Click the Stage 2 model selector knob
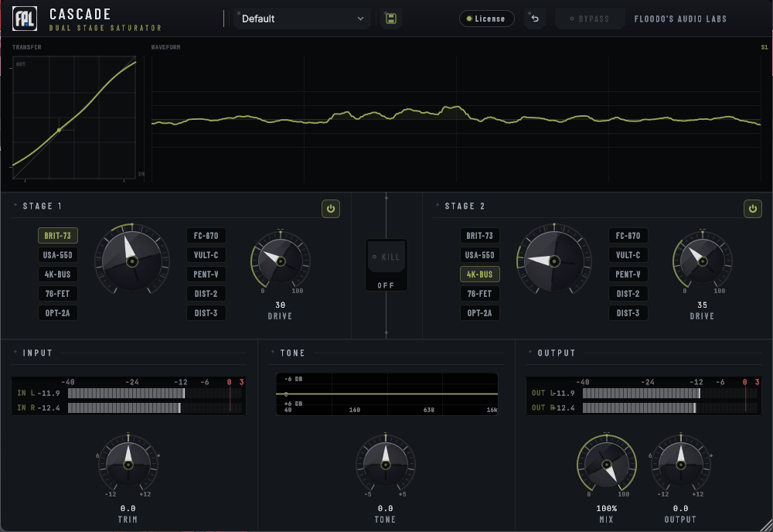This screenshot has height=532, width=773. coord(554,261)
